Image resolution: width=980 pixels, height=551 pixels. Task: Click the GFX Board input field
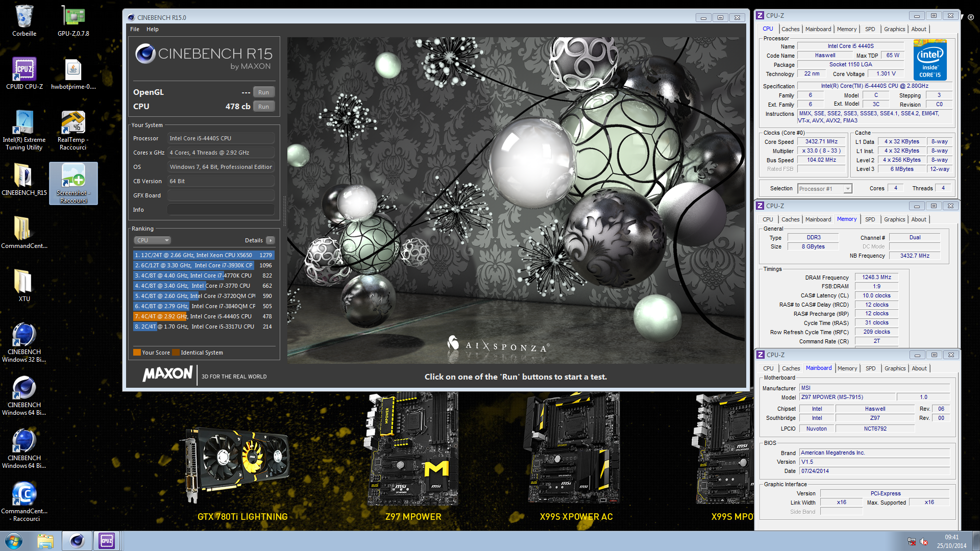coord(221,195)
